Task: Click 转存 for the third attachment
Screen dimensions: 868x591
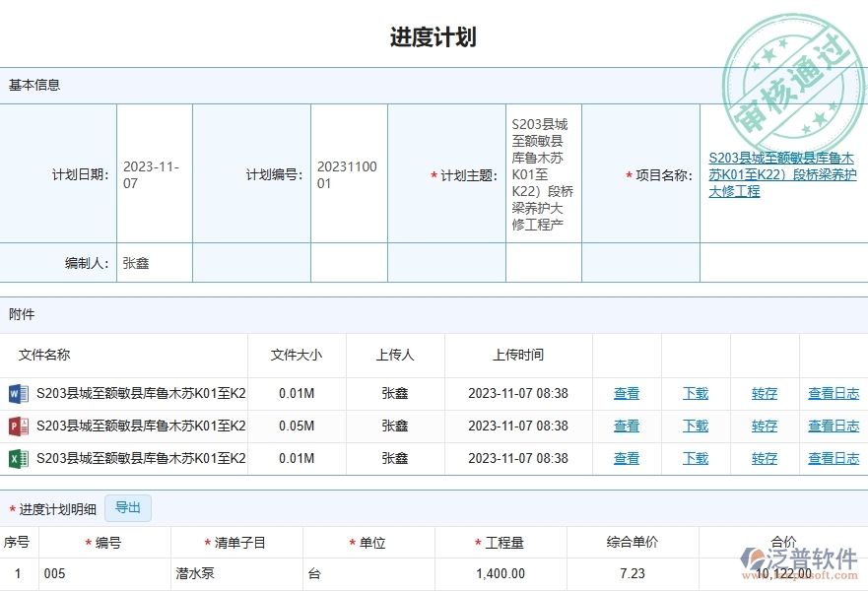Action: [x=763, y=458]
